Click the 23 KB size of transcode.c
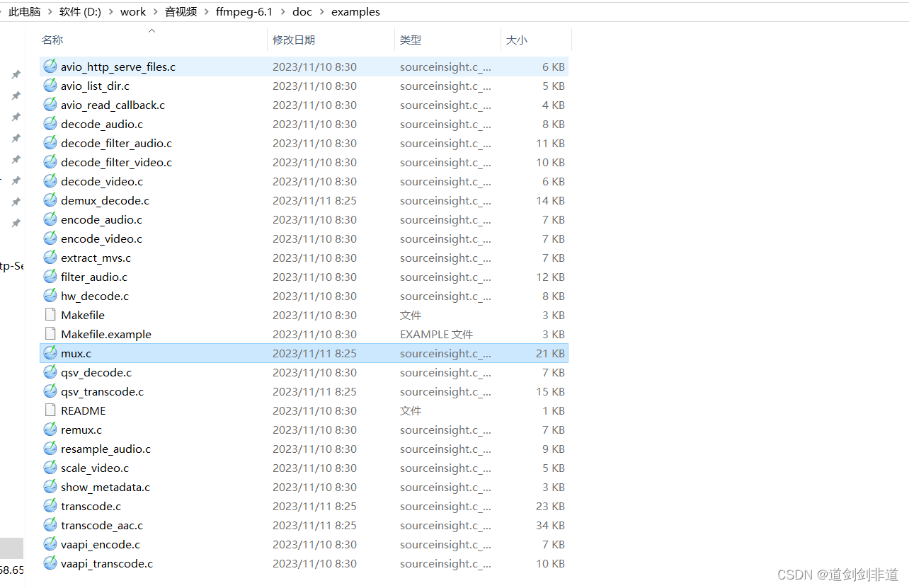The image size is (909, 588). coord(550,506)
